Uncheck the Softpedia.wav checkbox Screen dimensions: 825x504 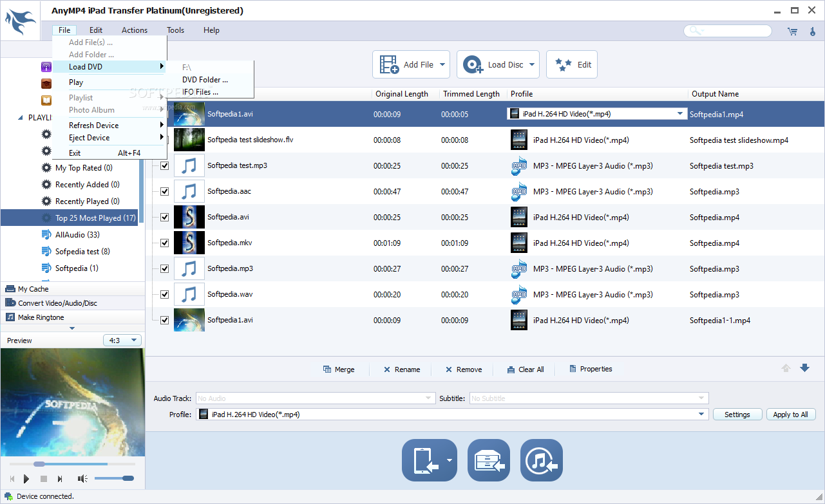click(x=164, y=294)
